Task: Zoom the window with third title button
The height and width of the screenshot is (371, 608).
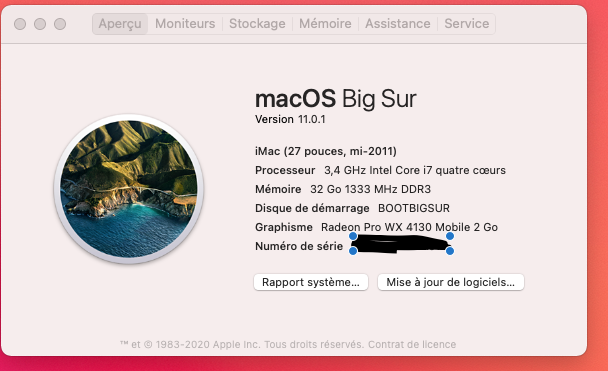Action: [x=60, y=24]
